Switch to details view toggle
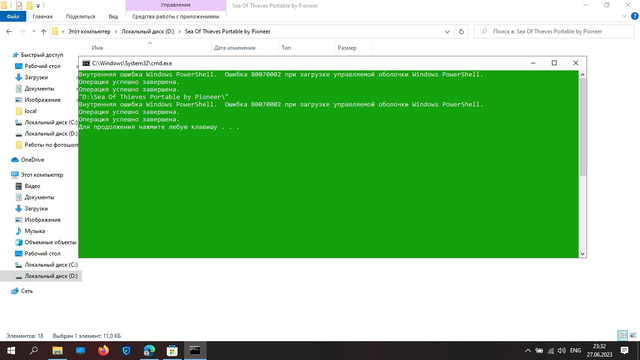Viewport: 640px width, 360px height. 622,336
